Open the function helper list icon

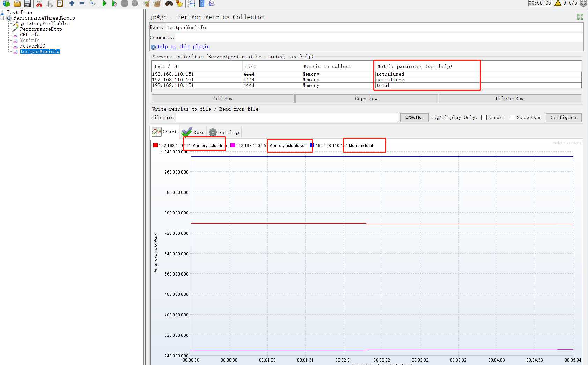pos(191,3)
